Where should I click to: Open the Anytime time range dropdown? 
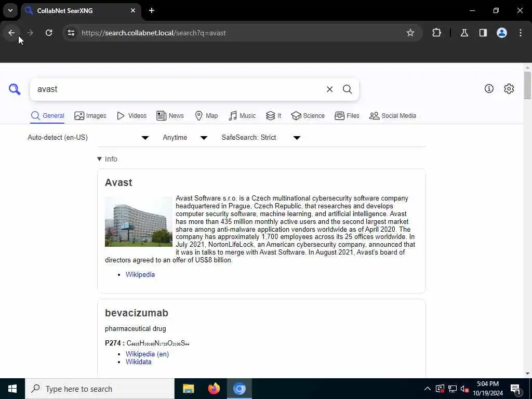tap(185, 137)
